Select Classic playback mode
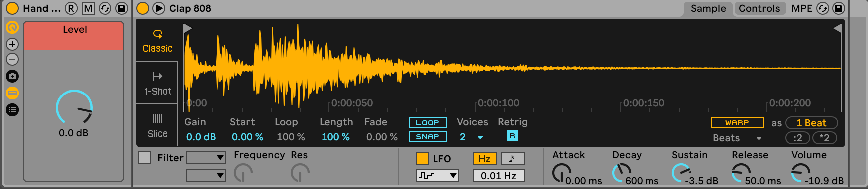868x189 pixels. (157, 41)
